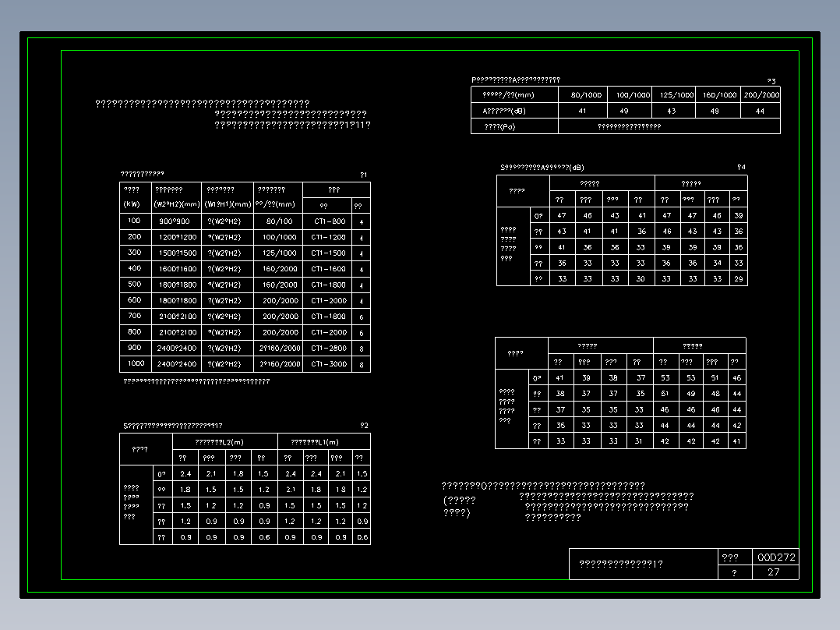This screenshot has height=630, width=840.
Task: Click the ???????L1(m) table header
Action: (x=315, y=442)
